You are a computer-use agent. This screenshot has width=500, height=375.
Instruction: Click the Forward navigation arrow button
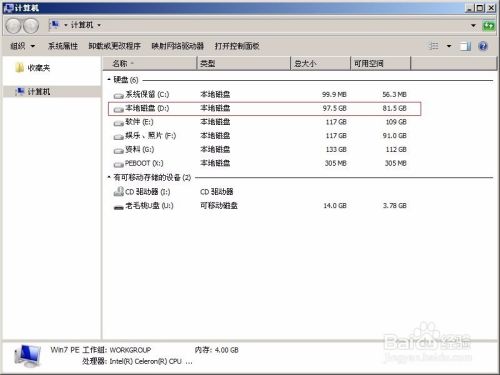pos(31,26)
